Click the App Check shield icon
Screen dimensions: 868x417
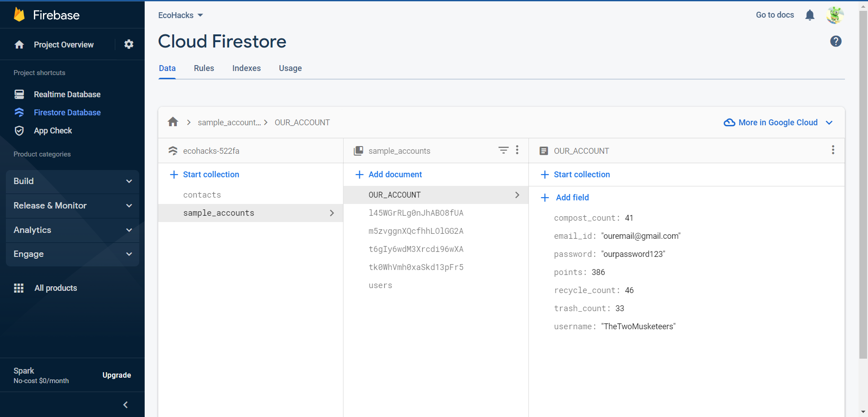pyautogui.click(x=19, y=131)
